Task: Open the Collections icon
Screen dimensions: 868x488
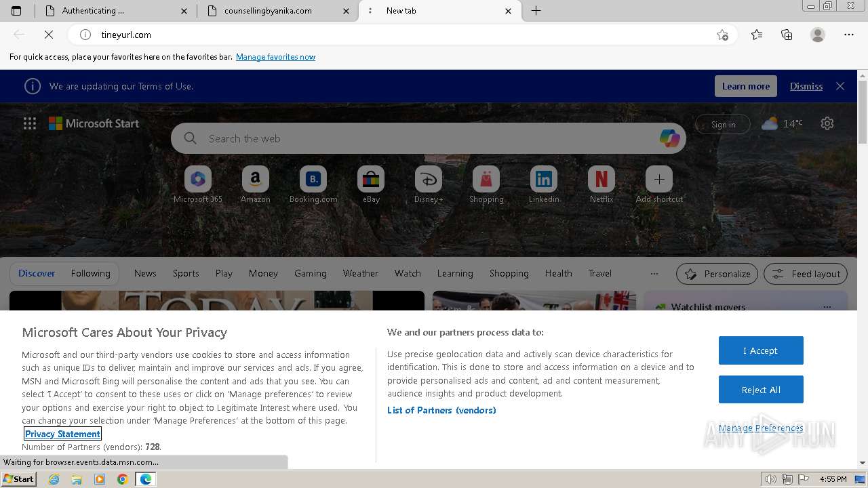Action: point(787,35)
